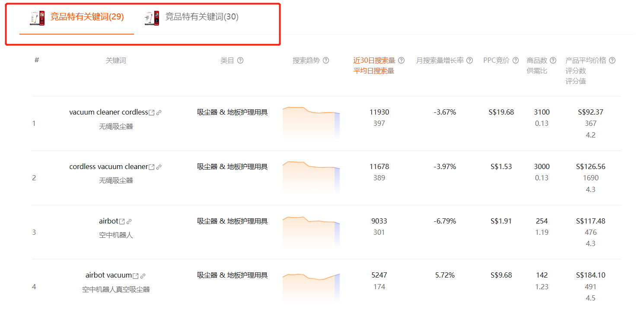Click average price S$126.56
The width and height of the screenshot is (644, 310).
tap(590, 166)
